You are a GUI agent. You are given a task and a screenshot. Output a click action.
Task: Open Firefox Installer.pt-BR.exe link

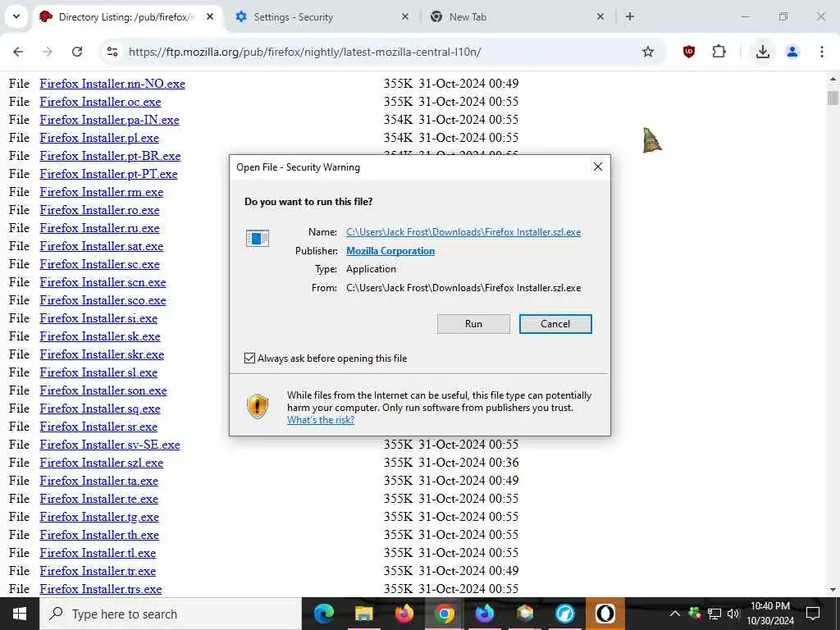click(x=111, y=156)
